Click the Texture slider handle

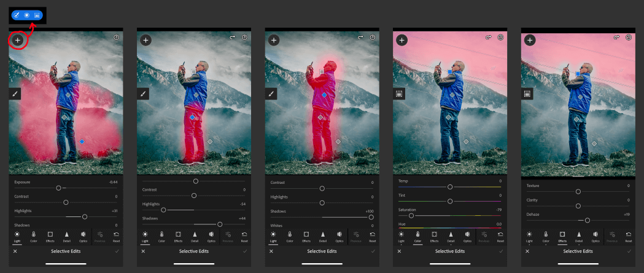pos(578,192)
